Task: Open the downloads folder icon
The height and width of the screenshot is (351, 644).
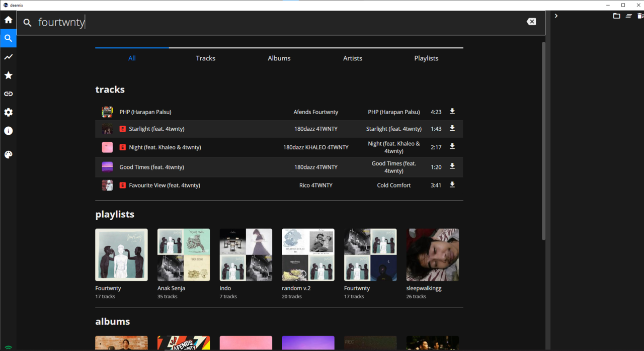Action: 616,16
